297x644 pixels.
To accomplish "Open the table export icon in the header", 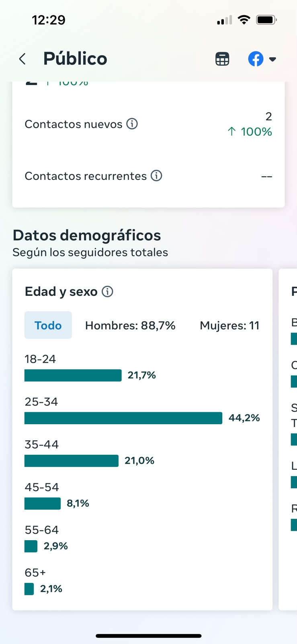I will [x=222, y=59].
